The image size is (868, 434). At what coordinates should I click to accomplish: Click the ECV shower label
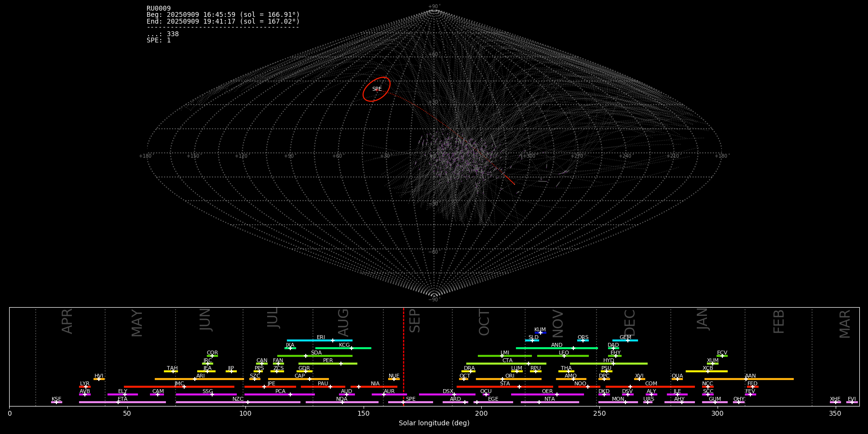722,353
